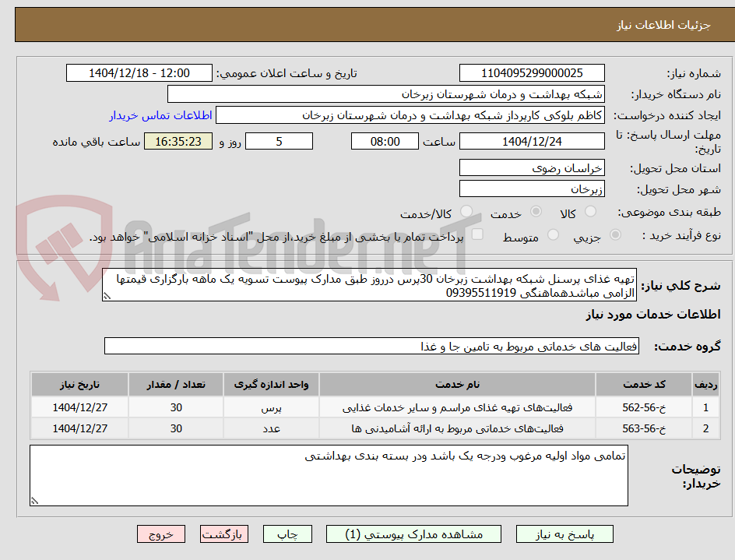Click the کد خدمت column header

(x=644, y=385)
